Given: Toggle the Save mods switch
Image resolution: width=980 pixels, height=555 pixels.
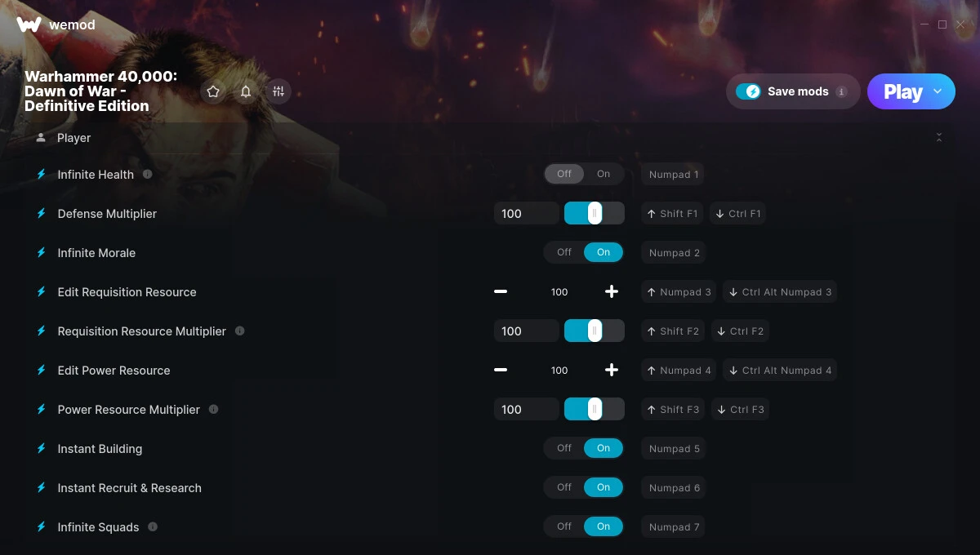Looking at the screenshot, I should tap(748, 91).
